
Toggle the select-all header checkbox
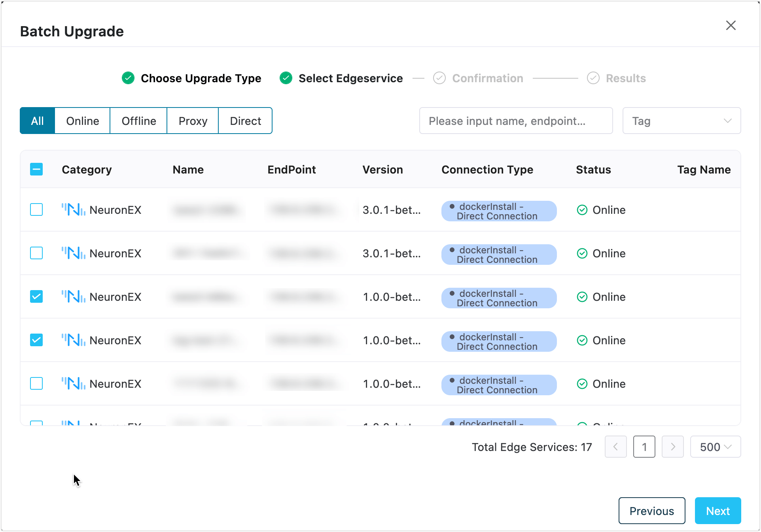point(36,170)
